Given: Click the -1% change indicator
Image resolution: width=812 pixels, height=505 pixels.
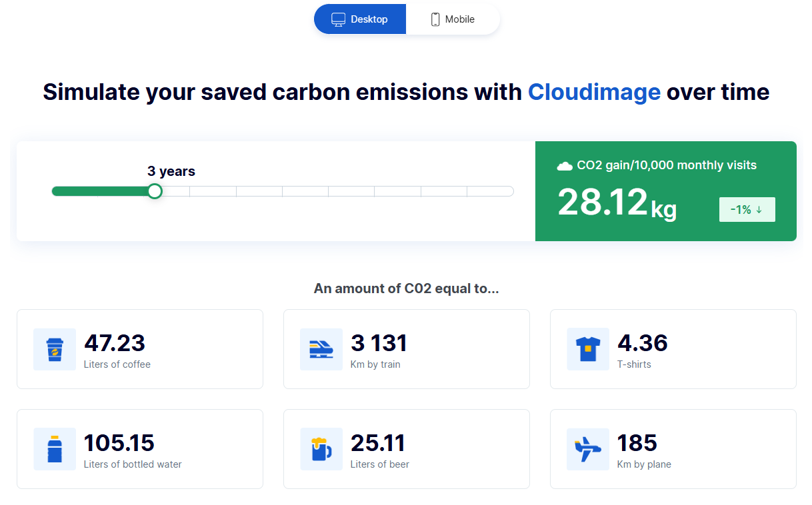Looking at the screenshot, I should 747,209.
